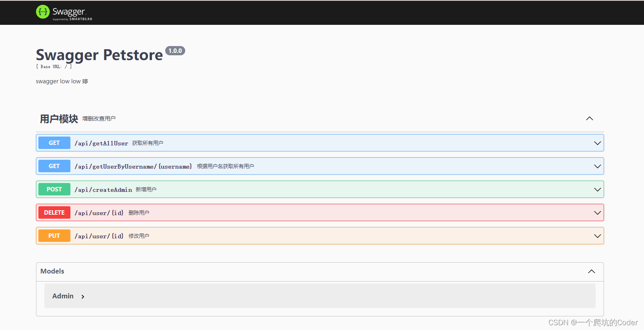The height and width of the screenshot is (330, 644).
Task: Select the Admin model name
Action: click(x=63, y=296)
